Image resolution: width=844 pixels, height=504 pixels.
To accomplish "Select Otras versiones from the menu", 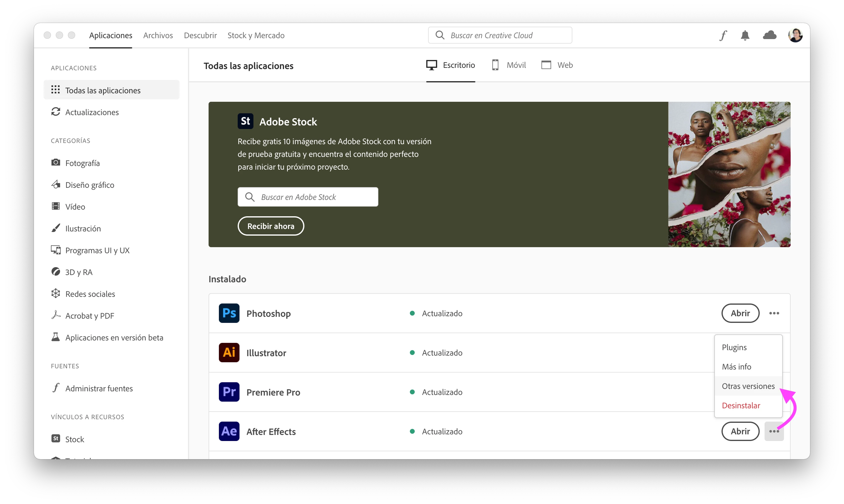I will coord(748,386).
